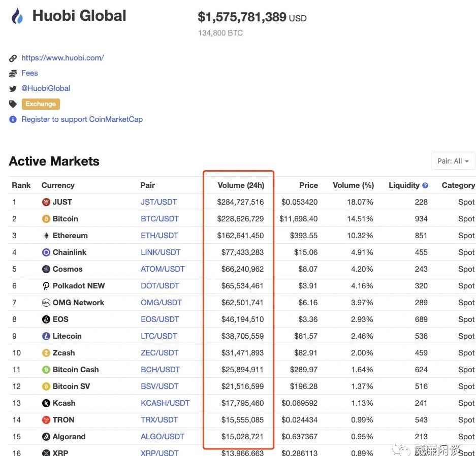The height and width of the screenshot is (456, 476).
Task: Open the JST/USDT pair link
Action: (159, 202)
